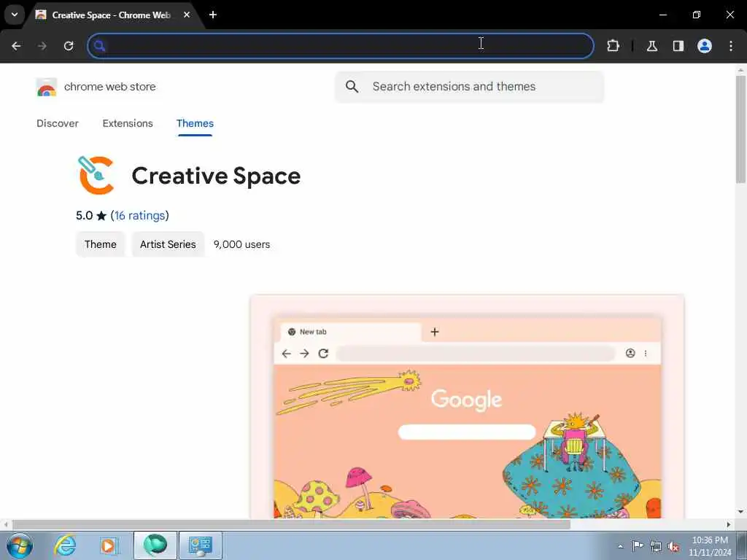Screen dimensions: 747x560
Task: Click the Artist Series chip
Action: point(168,244)
